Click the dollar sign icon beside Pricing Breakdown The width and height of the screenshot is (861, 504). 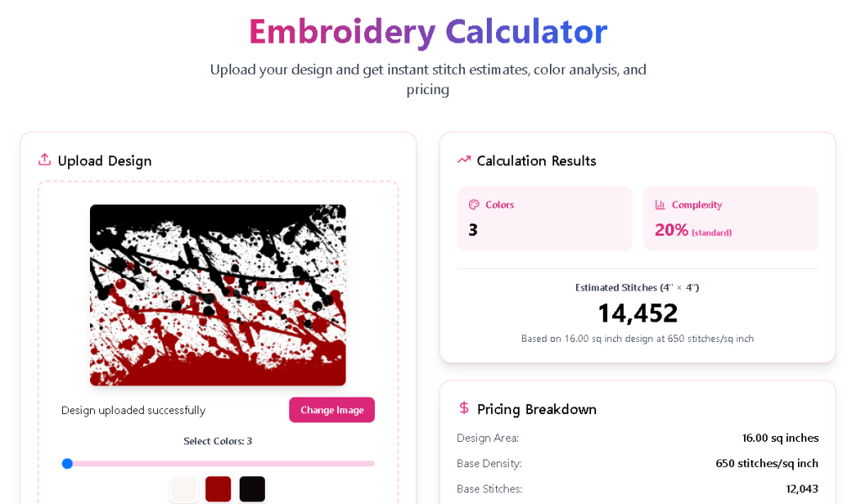tap(463, 408)
